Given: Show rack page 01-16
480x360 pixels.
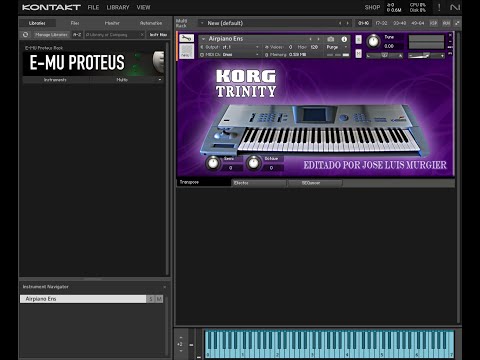Looking at the screenshot, I should 363,23.
